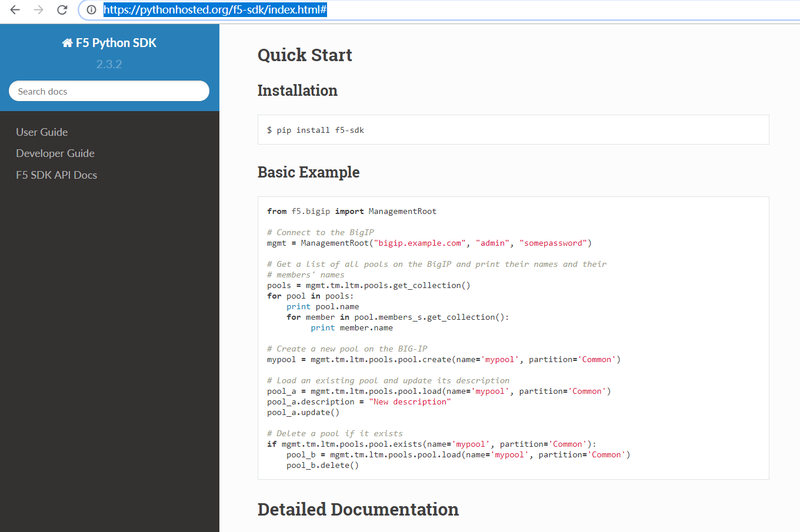Viewport: 800px width, 532px height.
Task: Click the pool_b load code line
Action: pyautogui.click(x=459, y=454)
